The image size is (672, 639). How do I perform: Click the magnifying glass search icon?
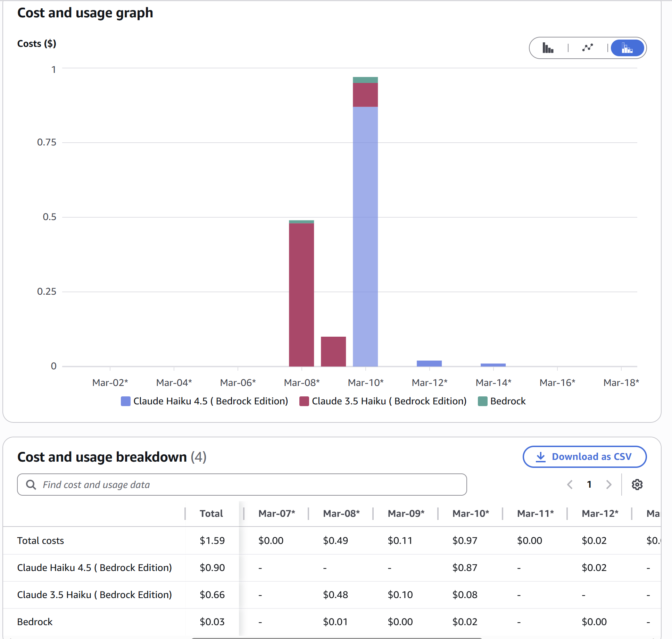point(32,485)
